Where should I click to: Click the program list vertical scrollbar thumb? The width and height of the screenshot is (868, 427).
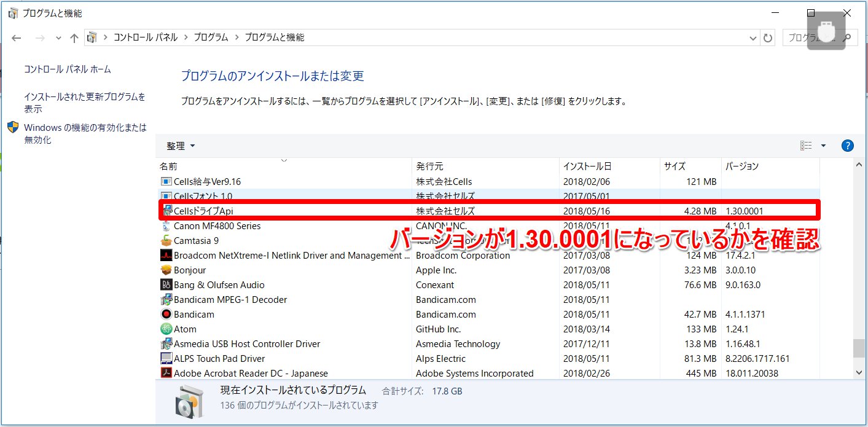pos(858,348)
